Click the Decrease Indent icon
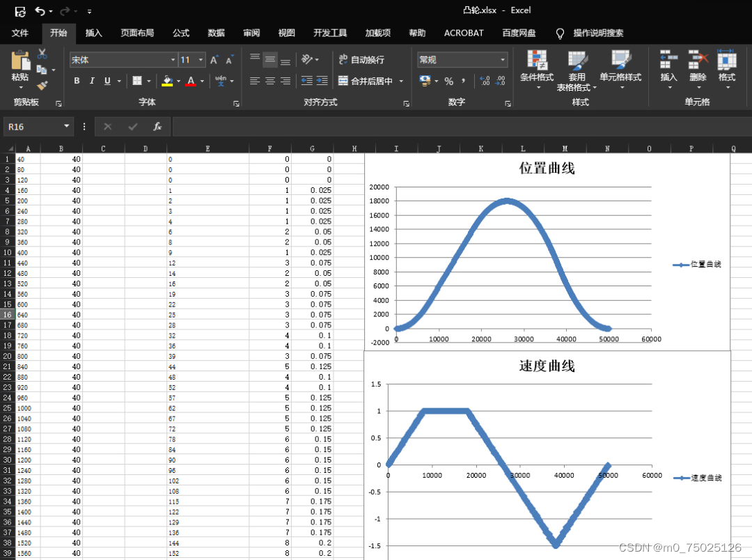The image size is (752, 560). point(307,81)
